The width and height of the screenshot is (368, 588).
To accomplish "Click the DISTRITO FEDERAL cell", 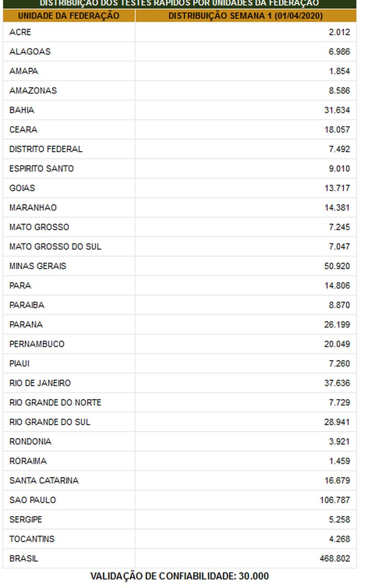I will tap(46, 149).
